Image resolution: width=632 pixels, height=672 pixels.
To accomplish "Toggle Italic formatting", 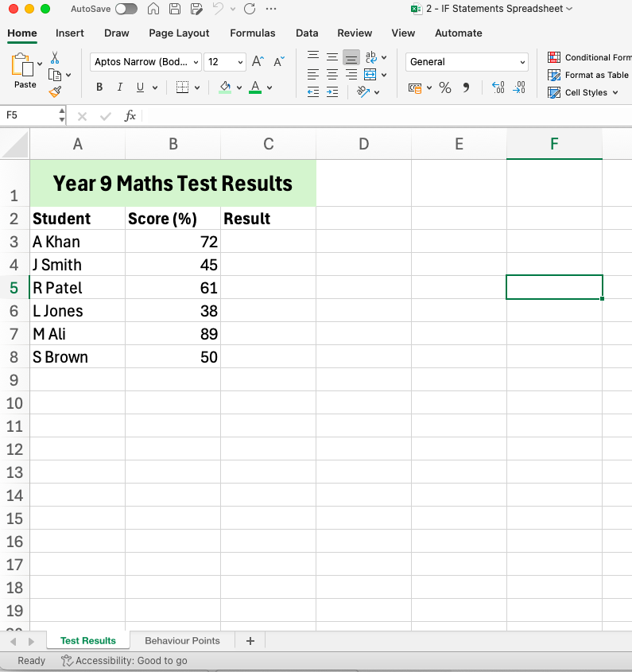I will click(120, 87).
